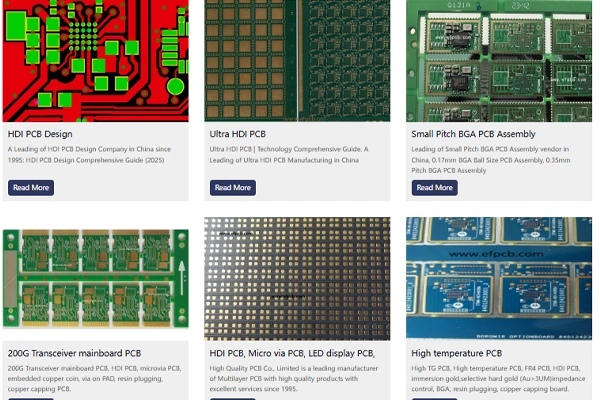The width and height of the screenshot is (600, 400).
Task: Select the HDI PCB Design description text
Action: point(89,155)
